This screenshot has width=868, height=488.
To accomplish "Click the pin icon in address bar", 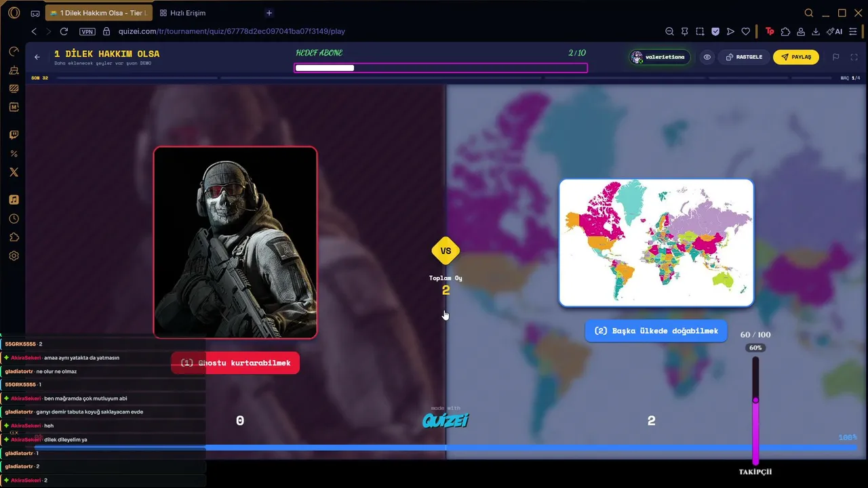I will coord(685,31).
